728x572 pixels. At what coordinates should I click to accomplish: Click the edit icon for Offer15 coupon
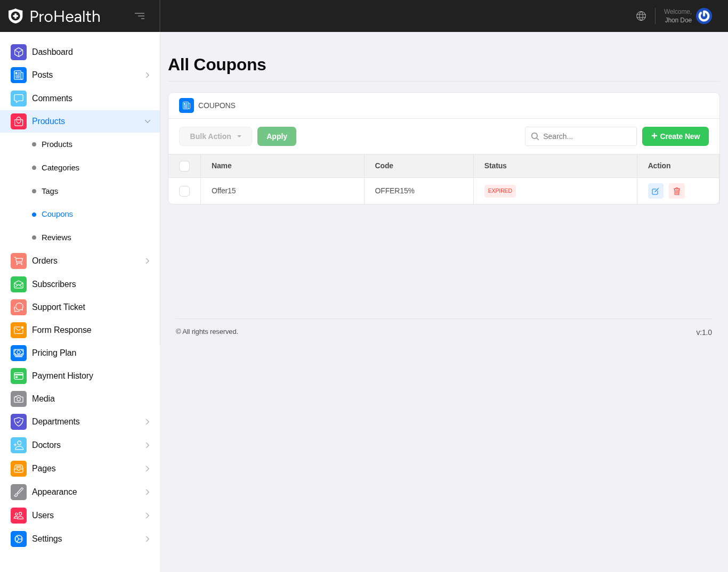click(x=656, y=191)
